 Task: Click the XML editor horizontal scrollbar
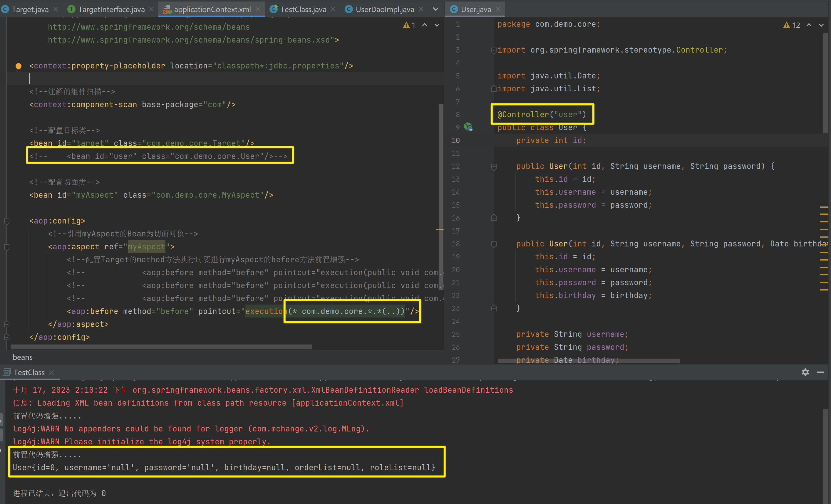coord(162,347)
